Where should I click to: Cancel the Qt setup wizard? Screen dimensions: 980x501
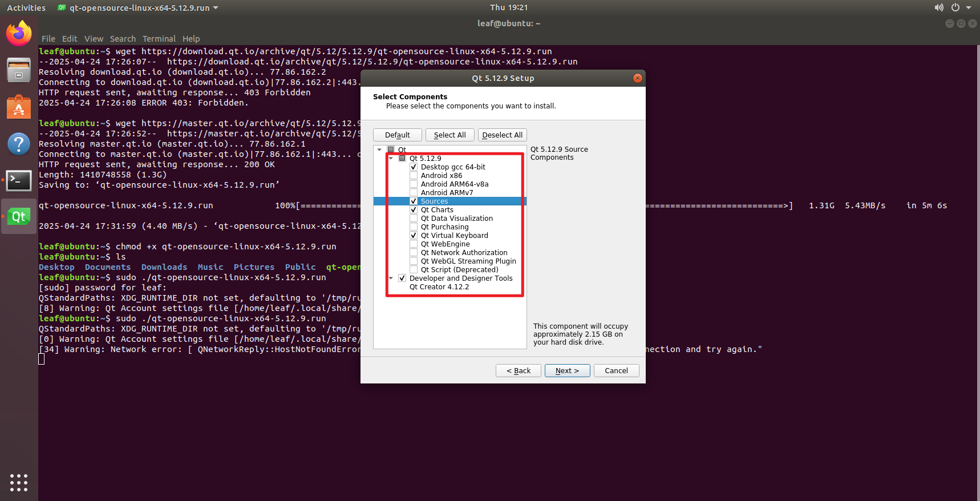click(x=617, y=370)
